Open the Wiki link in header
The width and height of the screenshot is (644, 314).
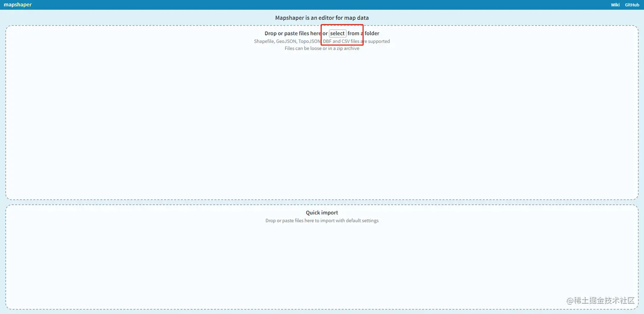pos(615,5)
